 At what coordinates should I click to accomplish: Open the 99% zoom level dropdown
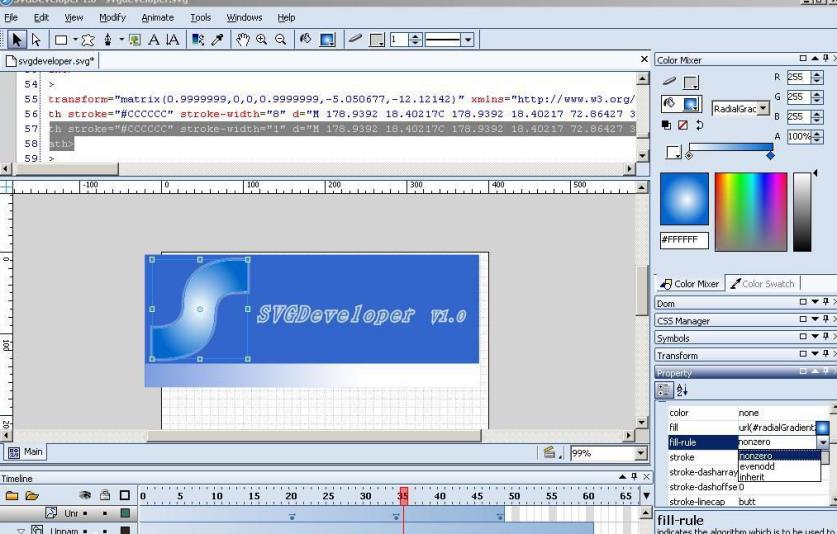(x=628, y=453)
